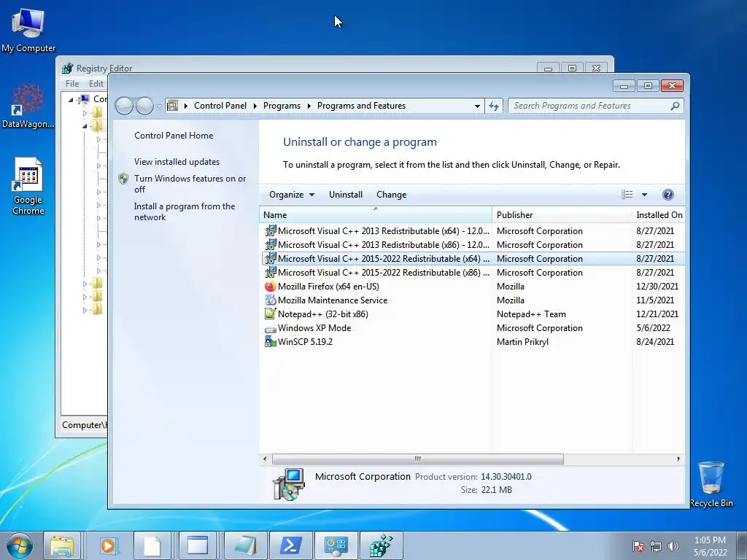Launch Windows Media Player from the taskbar
Screen dimensions: 747x560
[108, 545]
